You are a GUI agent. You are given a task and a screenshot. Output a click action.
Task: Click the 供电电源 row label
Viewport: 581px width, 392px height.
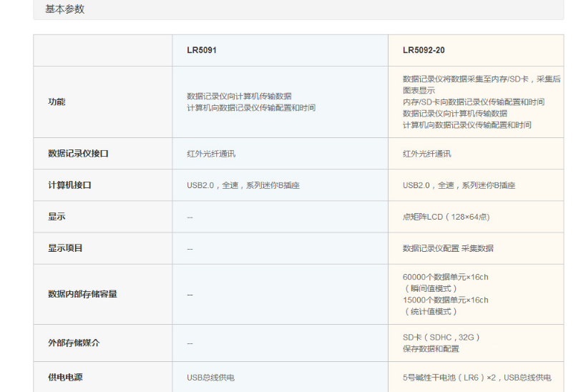65,377
